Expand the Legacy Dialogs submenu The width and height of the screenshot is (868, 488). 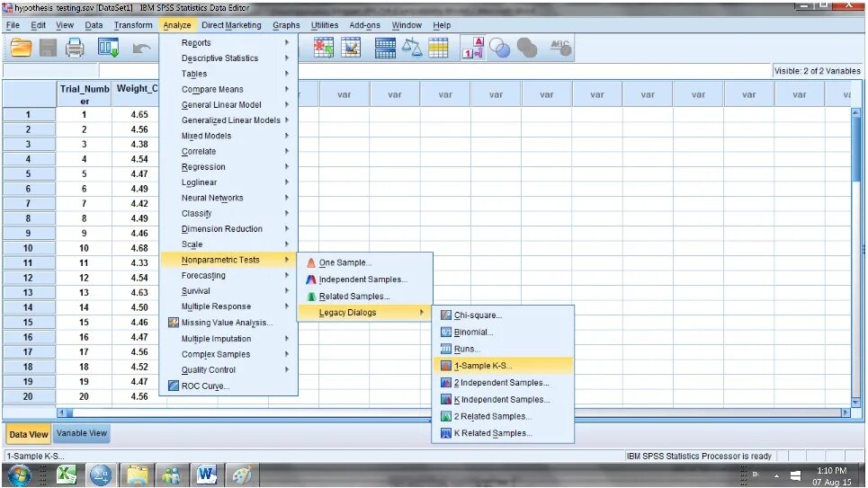pos(365,313)
